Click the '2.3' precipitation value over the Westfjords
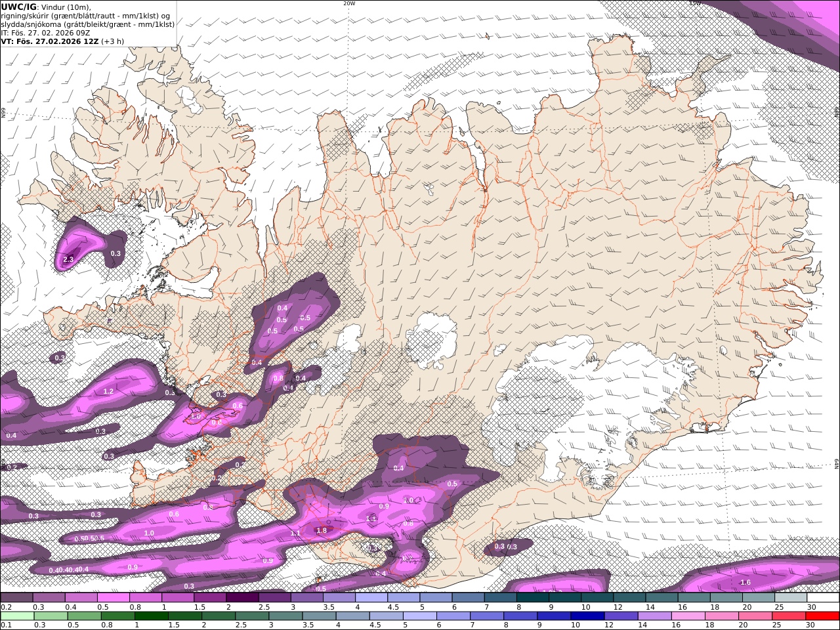Screen dimensions: 840x630 [x=68, y=260]
